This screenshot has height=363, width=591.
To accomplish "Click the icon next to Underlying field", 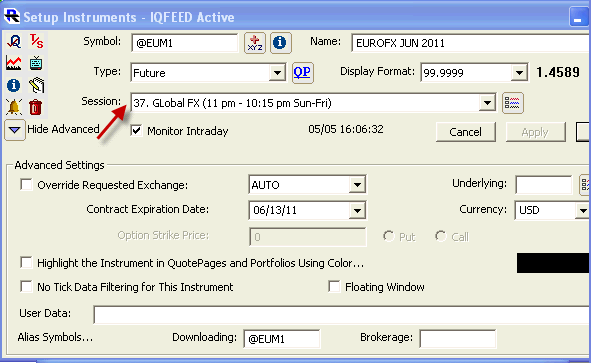I will [x=585, y=185].
